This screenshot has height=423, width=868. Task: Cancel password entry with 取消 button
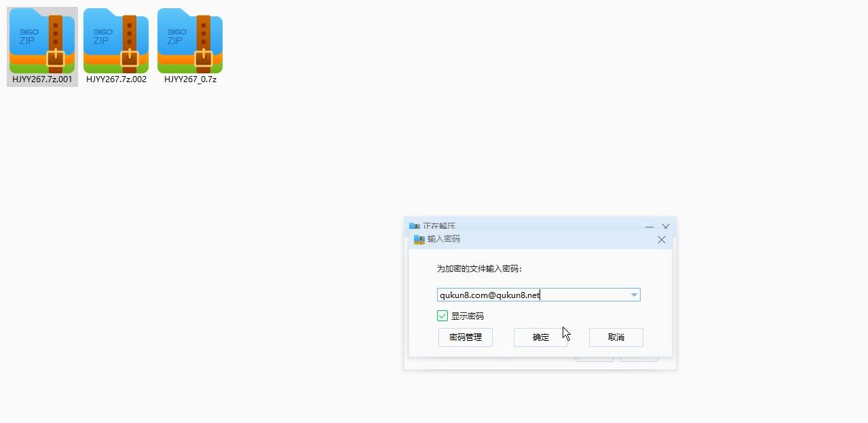[x=616, y=337]
